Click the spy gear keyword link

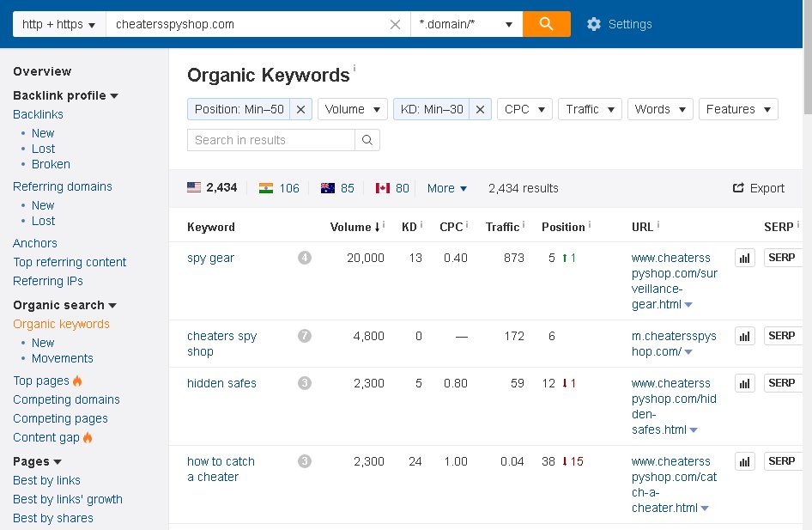pyautogui.click(x=210, y=258)
